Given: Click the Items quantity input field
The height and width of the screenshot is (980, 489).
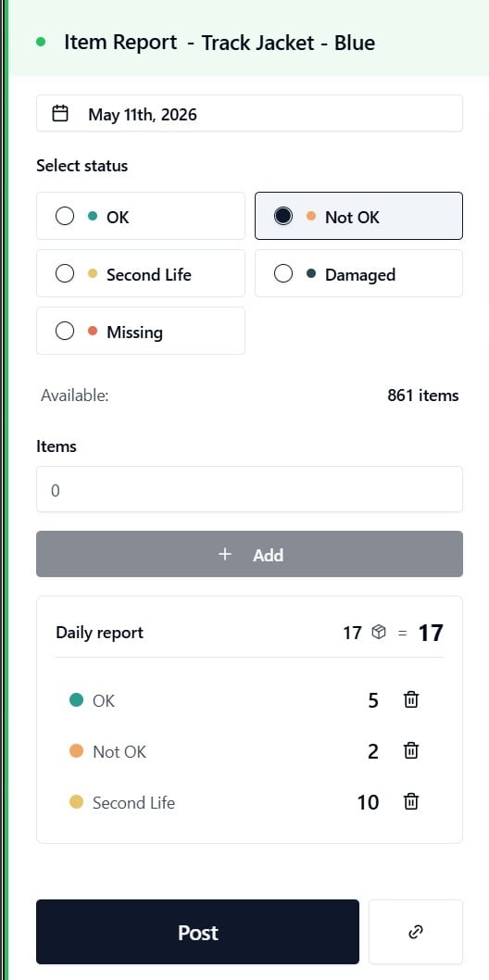Looking at the screenshot, I should 249,490.
